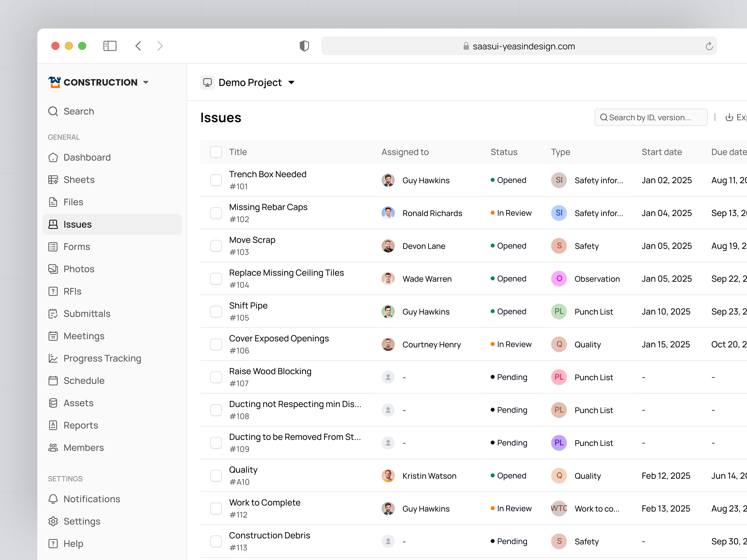This screenshot has height=560, width=747.
Task: Open the Demo Project dropdown arrow
Action: [x=291, y=82]
